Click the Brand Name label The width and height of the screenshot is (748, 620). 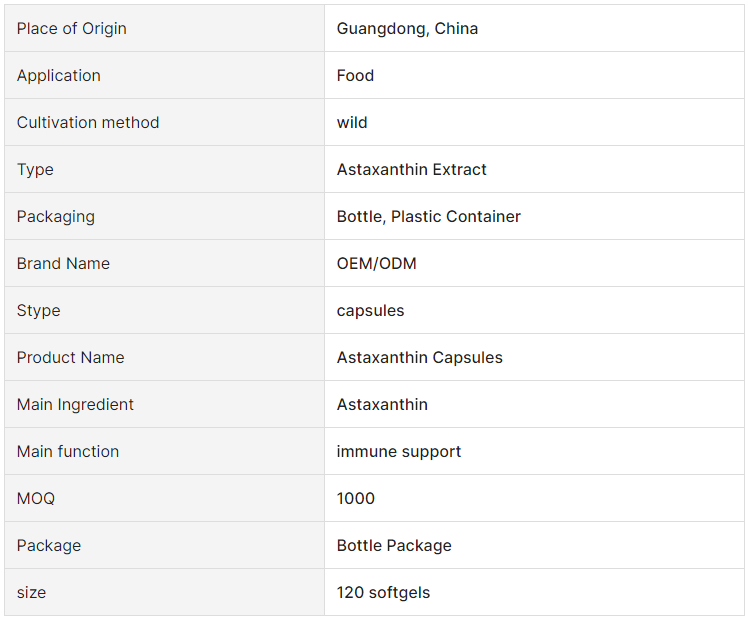click(63, 263)
